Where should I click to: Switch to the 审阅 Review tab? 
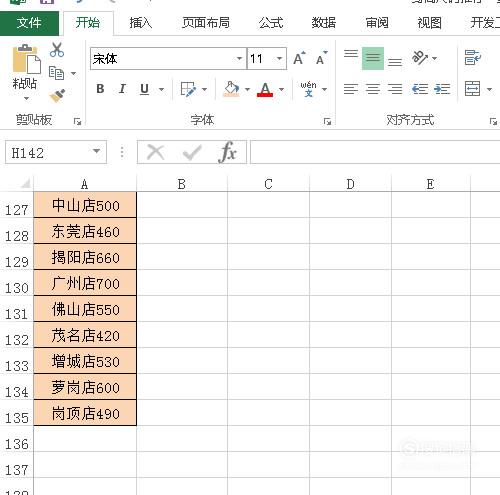[377, 23]
